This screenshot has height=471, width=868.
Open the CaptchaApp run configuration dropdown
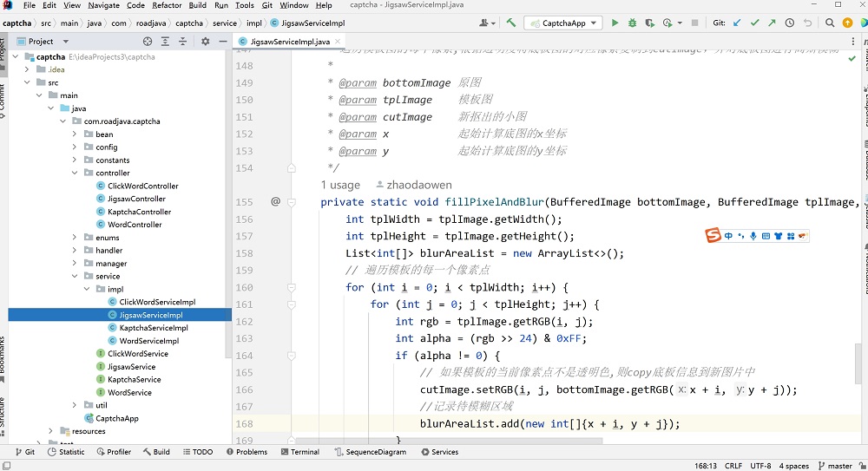563,23
